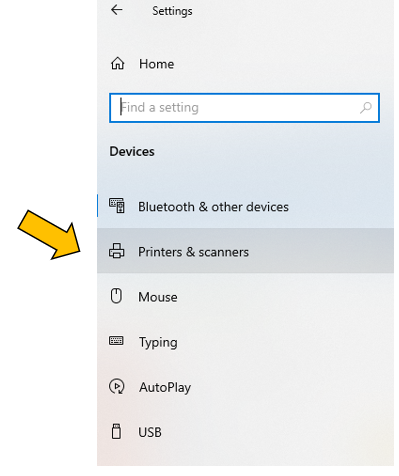Click the mouse icon in sidebar
This screenshot has height=476, width=399.
pyautogui.click(x=116, y=296)
